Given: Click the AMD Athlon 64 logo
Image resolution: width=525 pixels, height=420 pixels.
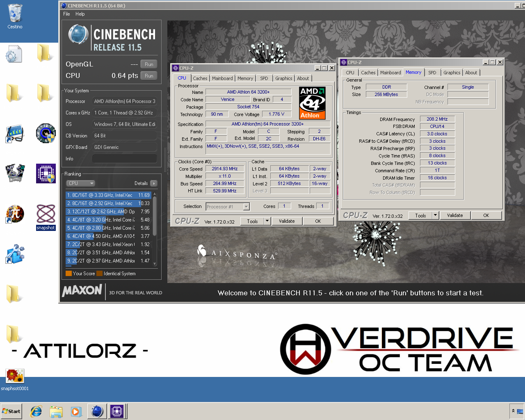Looking at the screenshot, I should pos(312,103).
